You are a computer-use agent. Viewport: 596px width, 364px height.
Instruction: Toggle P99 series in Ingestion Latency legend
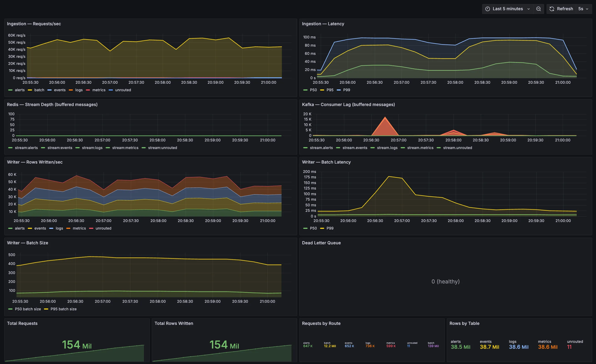pos(347,90)
